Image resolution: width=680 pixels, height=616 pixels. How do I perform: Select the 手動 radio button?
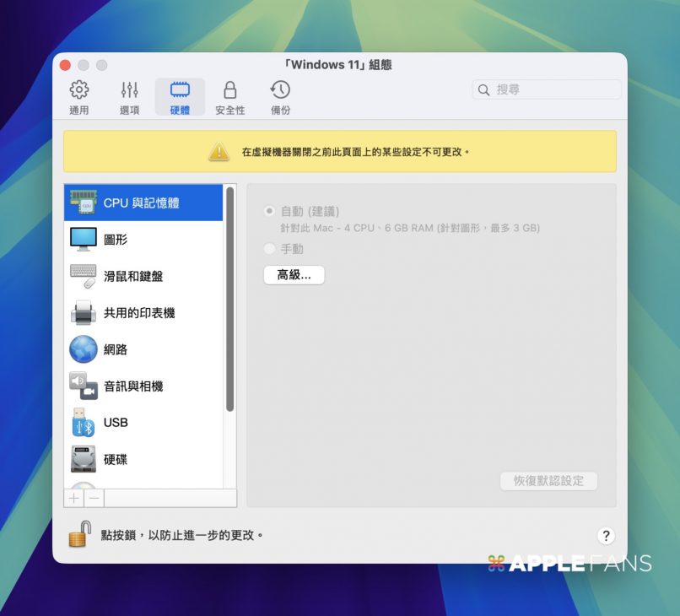[269, 249]
